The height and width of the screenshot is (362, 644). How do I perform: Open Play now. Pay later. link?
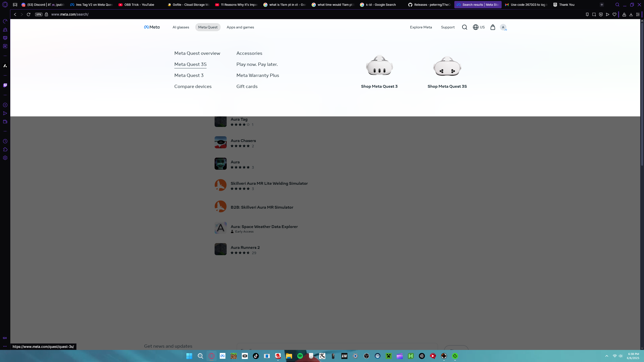pyautogui.click(x=257, y=64)
